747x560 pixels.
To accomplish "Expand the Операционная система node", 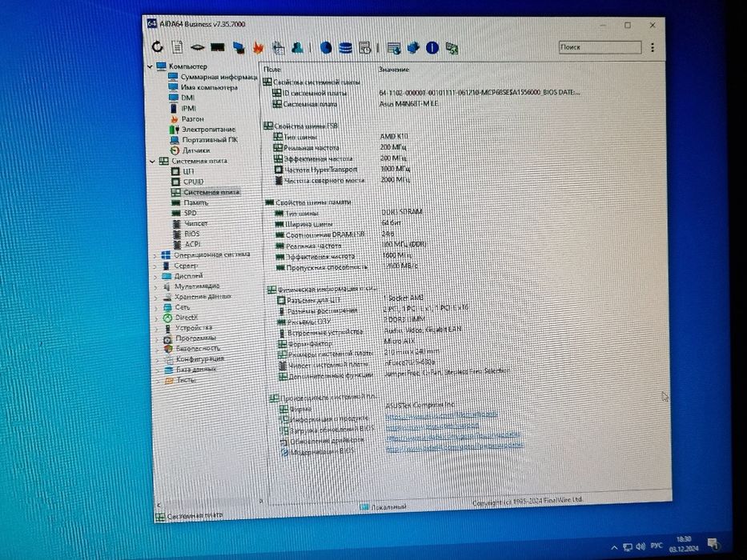I will (155, 255).
